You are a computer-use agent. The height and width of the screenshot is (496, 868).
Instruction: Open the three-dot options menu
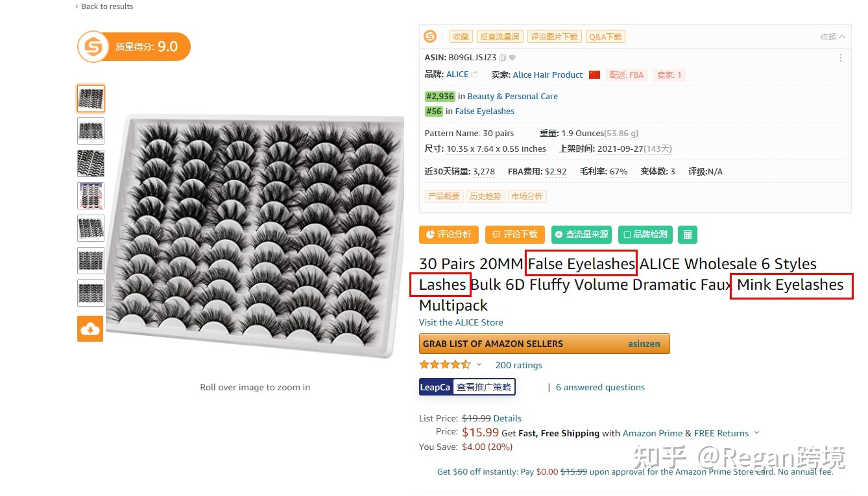click(841, 58)
